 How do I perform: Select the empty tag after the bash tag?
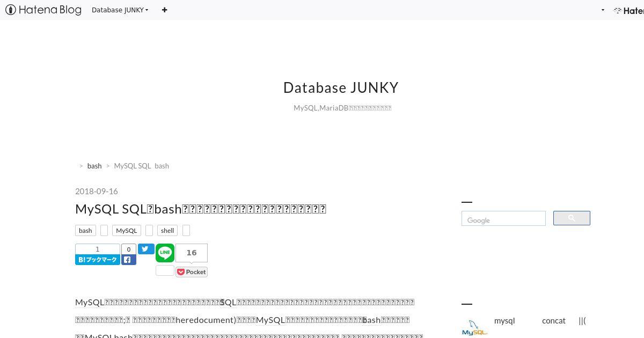(104, 230)
